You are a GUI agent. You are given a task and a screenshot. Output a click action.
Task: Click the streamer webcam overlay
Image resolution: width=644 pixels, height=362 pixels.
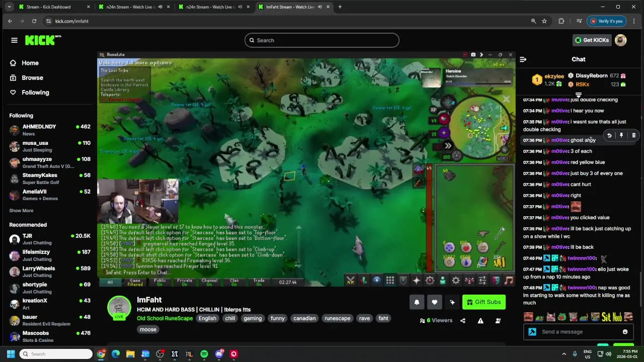click(x=137, y=201)
